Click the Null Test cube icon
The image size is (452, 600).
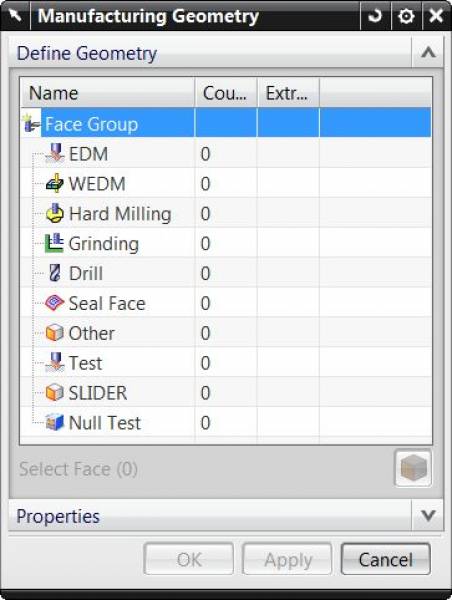pos(54,422)
